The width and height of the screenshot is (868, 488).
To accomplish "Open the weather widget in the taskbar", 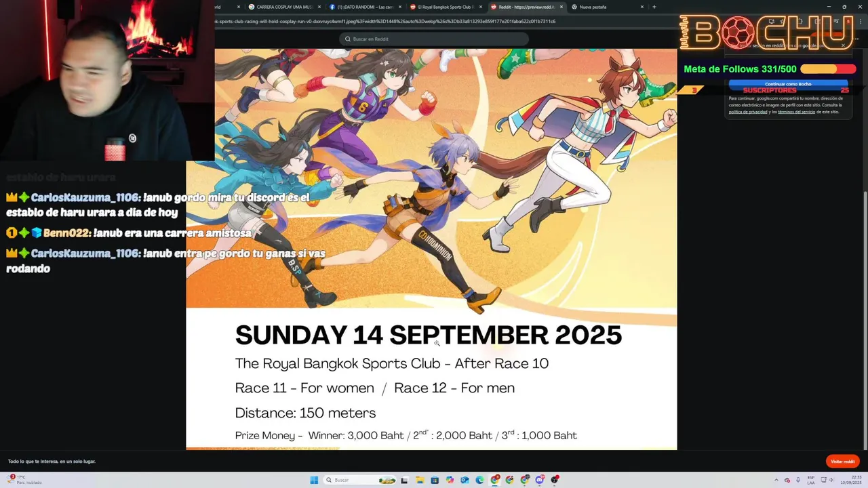I will click(26, 479).
